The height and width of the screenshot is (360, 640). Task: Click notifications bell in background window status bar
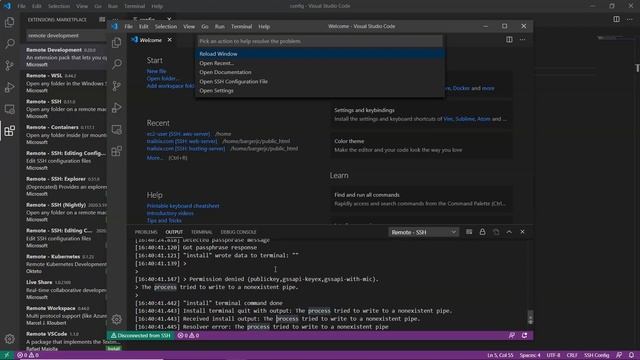tap(631, 355)
